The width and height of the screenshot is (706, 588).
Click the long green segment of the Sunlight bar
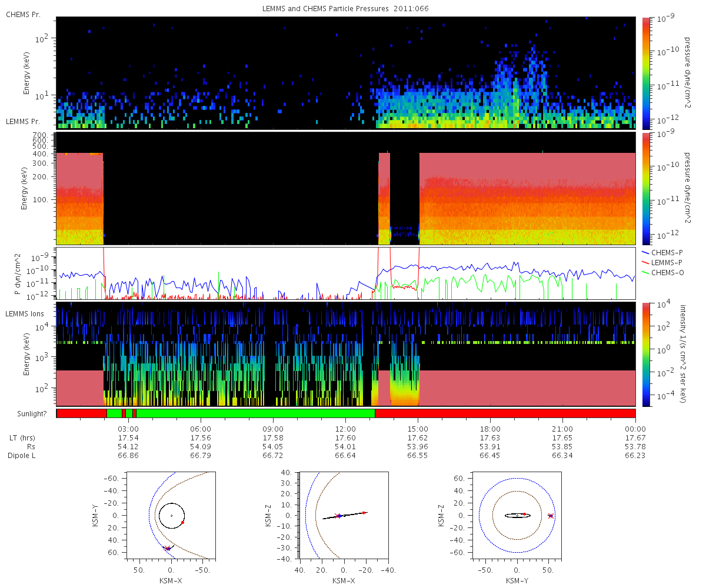click(x=255, y=413)
